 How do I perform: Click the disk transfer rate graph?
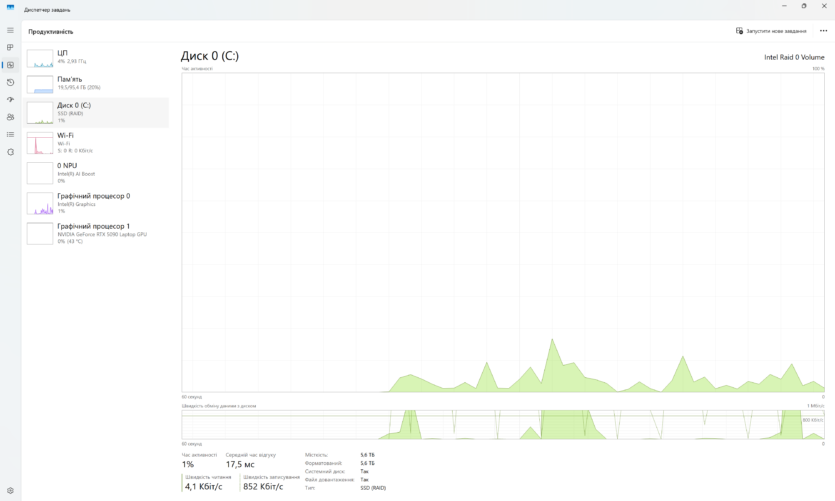click(x=503, y=424)
